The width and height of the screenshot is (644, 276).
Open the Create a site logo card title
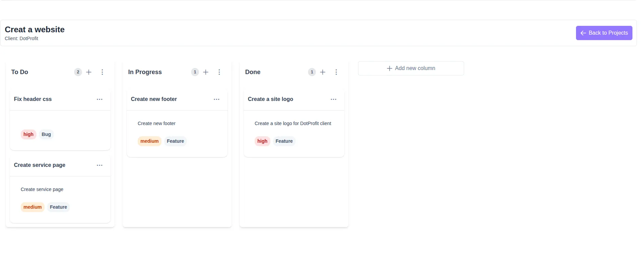270,99
